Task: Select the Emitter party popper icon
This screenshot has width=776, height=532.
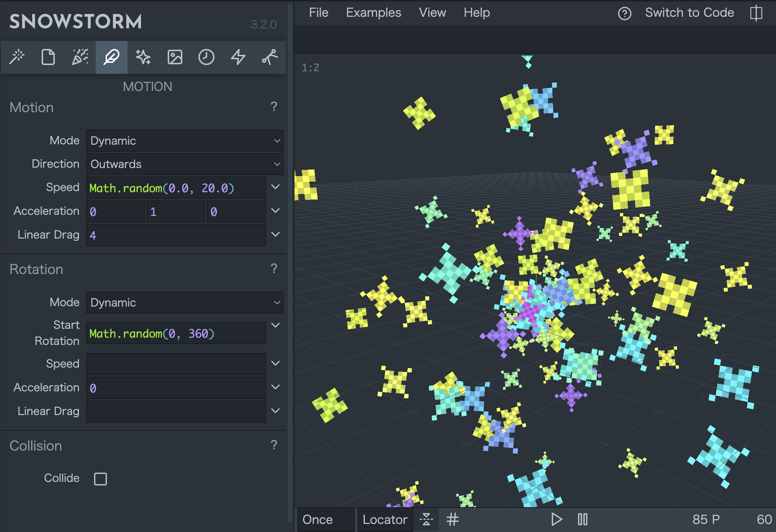Action: point(80,57)
